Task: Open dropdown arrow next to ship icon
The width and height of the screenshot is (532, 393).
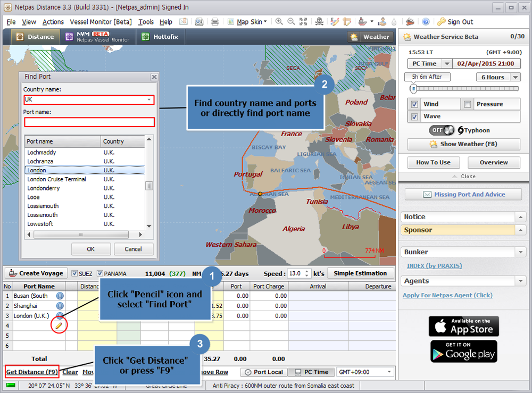Action: click(x=371, y=22)
